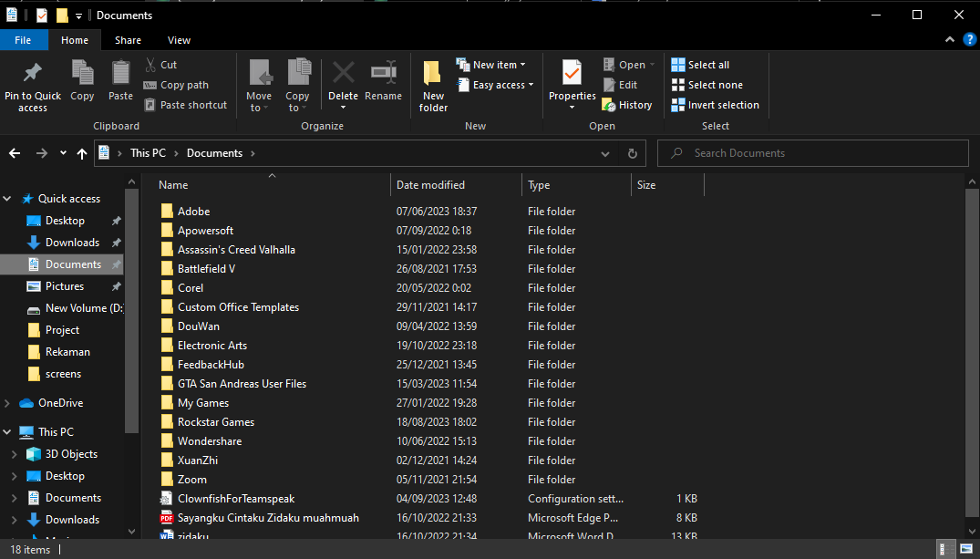Expand OneDrive tree node
980x559 pixels.
(7, 403)
